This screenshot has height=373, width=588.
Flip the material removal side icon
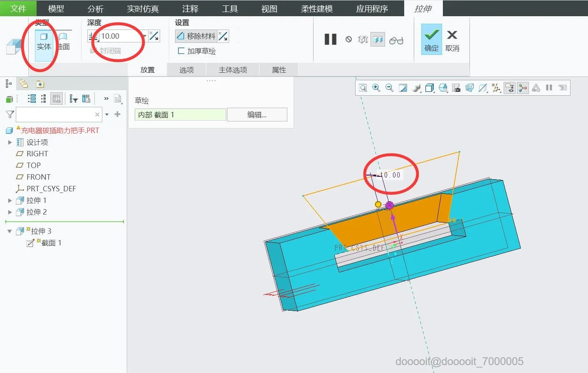223,36
